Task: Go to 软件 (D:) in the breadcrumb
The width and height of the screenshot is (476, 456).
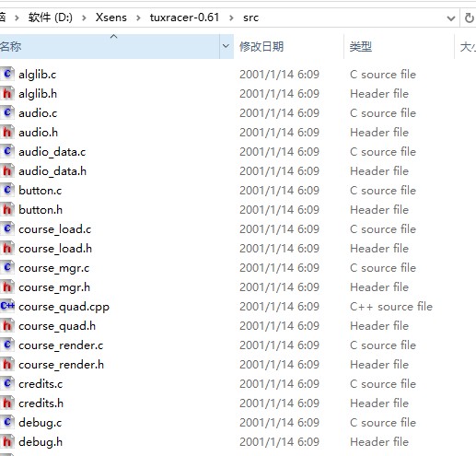Action: pos(51,18)
